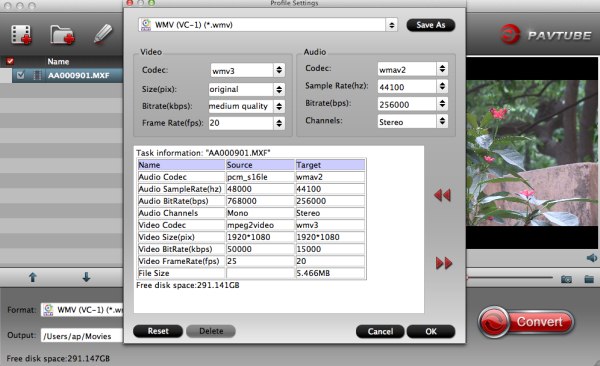This screenshot has width=600, height=366.
Task: Click the 50000 source video bitrate cell
Action: point(260,249)
